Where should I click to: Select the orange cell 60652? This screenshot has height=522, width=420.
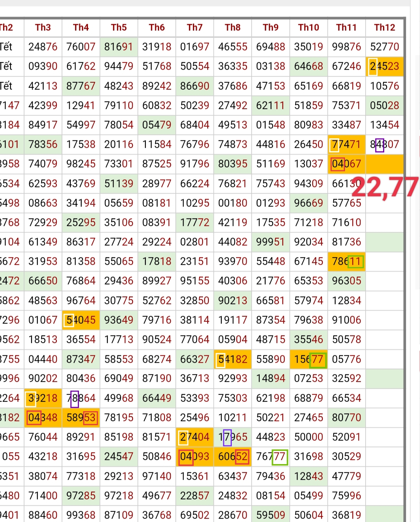[233, 456]
